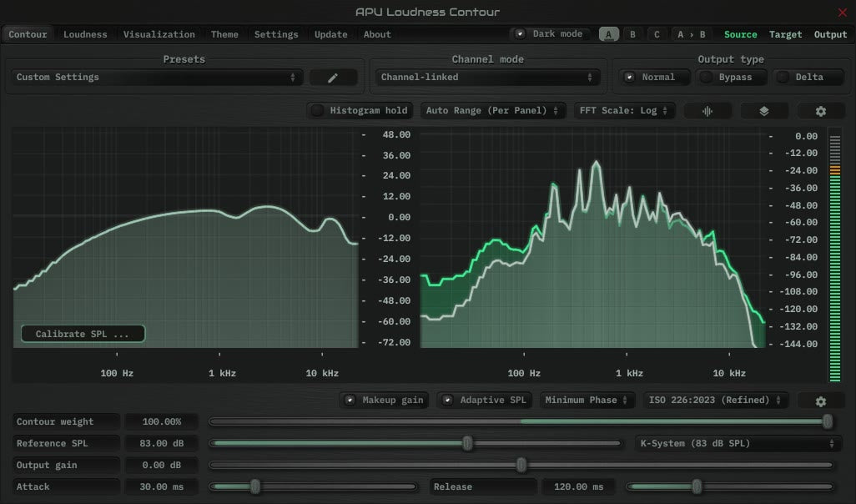Show the Source spectrum
Viewport: 856px width, 504px height.
(740, 34)
